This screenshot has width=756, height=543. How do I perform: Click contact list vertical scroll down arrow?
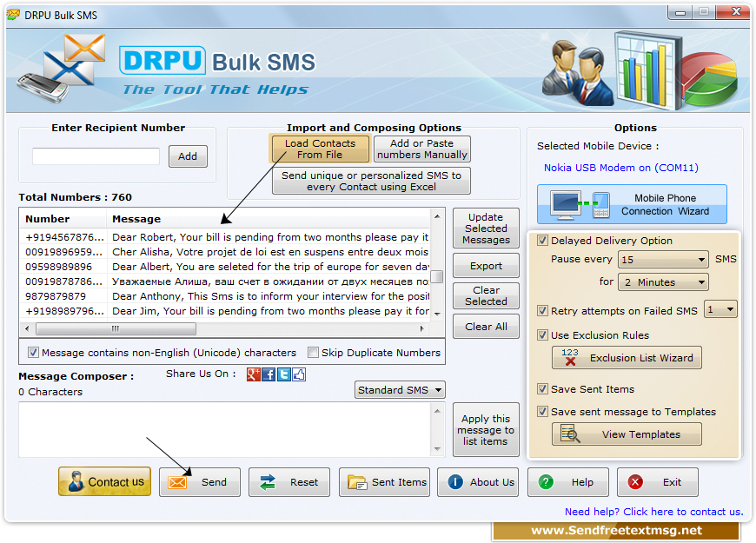(x=437, y=314)
